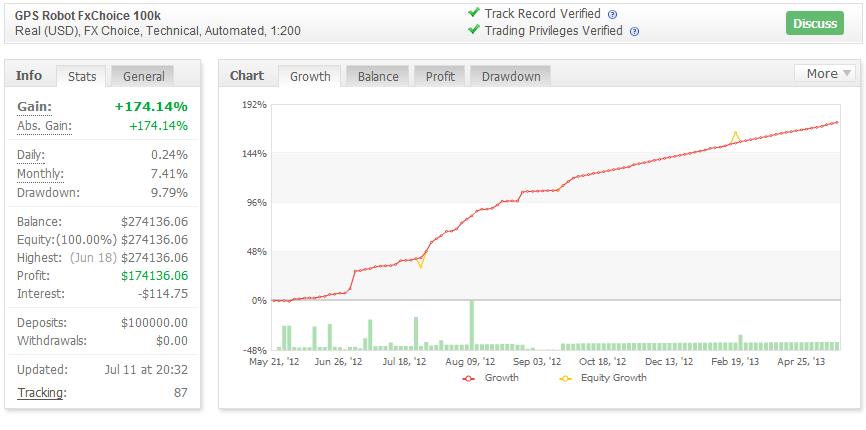Image resolution: width=866 pixels, height=430 pixels.
Task: Switch to the General tab
Action: tap(142, 76)
